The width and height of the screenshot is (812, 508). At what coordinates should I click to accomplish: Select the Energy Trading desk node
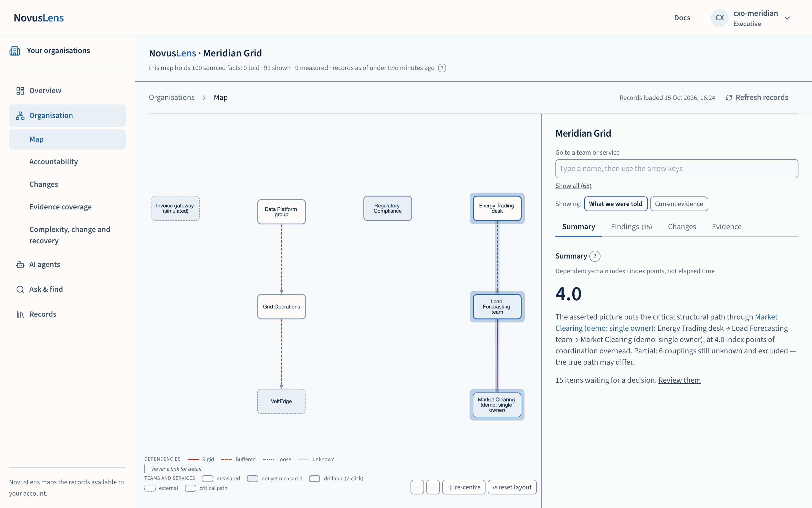coord(497,208)
